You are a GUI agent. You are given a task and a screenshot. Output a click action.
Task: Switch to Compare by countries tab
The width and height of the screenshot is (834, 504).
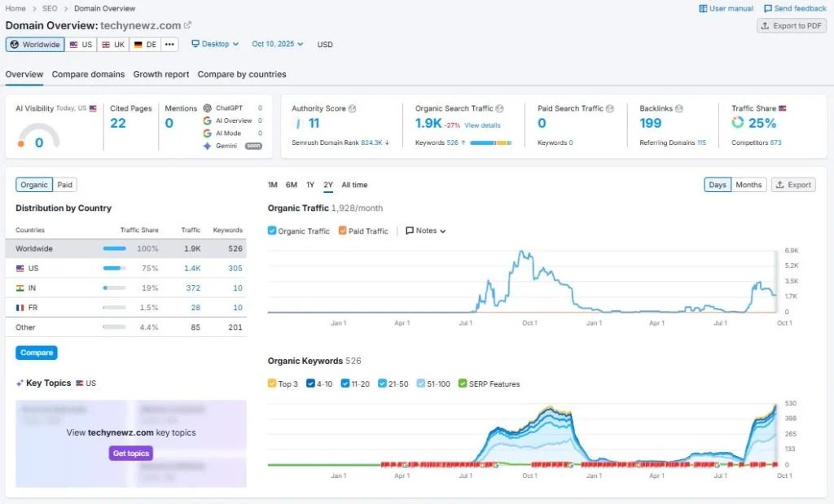coord(242,74)
